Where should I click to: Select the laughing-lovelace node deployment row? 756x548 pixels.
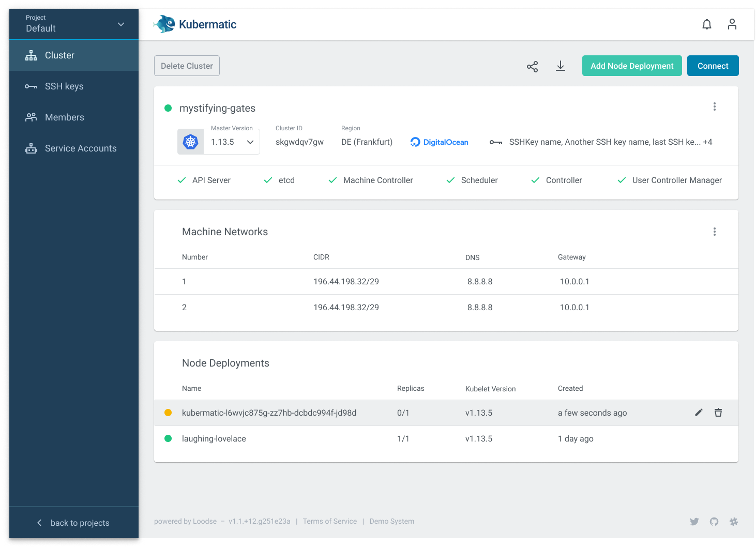point(446,439)
